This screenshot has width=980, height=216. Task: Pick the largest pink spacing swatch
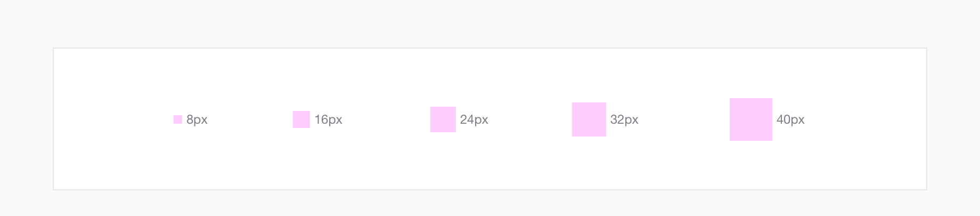(x=751, y=119)
